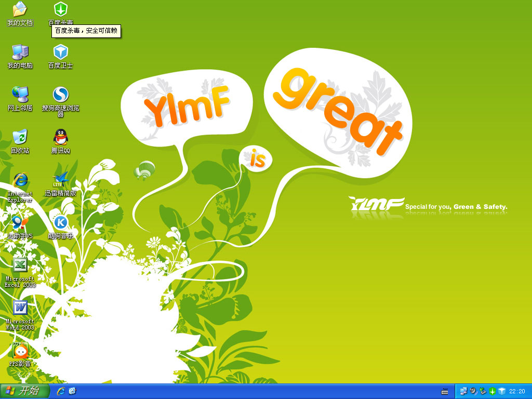532x399 pixels.
Task: Select the 回收站 recycle bin
Action: coord(20,137)
